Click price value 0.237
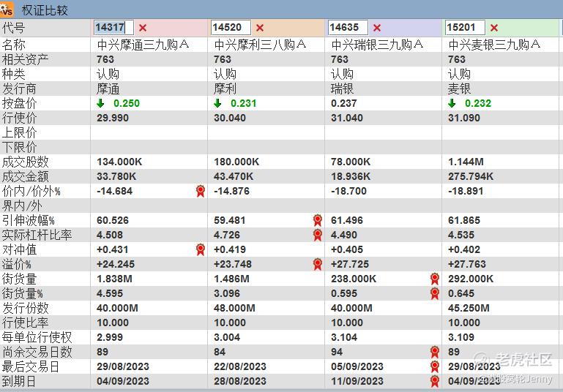The height and width of the screenshot is (392, 563). (x=344, y=103)
